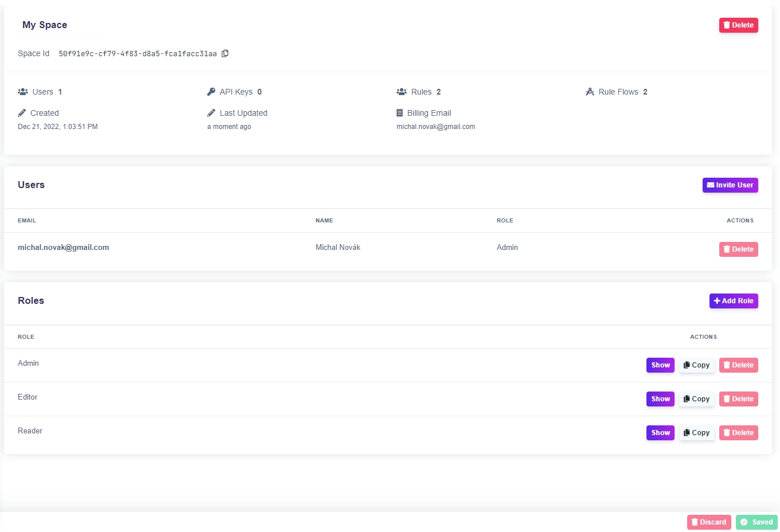Delete user michal.novak@gmail.com
Image resolution: width=780 pixels, height=532 pixels.
tap(738, 249)
